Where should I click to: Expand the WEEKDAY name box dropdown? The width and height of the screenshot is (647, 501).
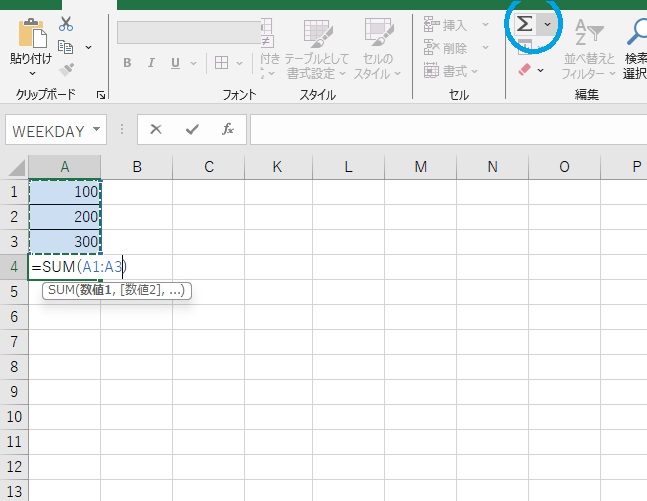click(96, 130)
